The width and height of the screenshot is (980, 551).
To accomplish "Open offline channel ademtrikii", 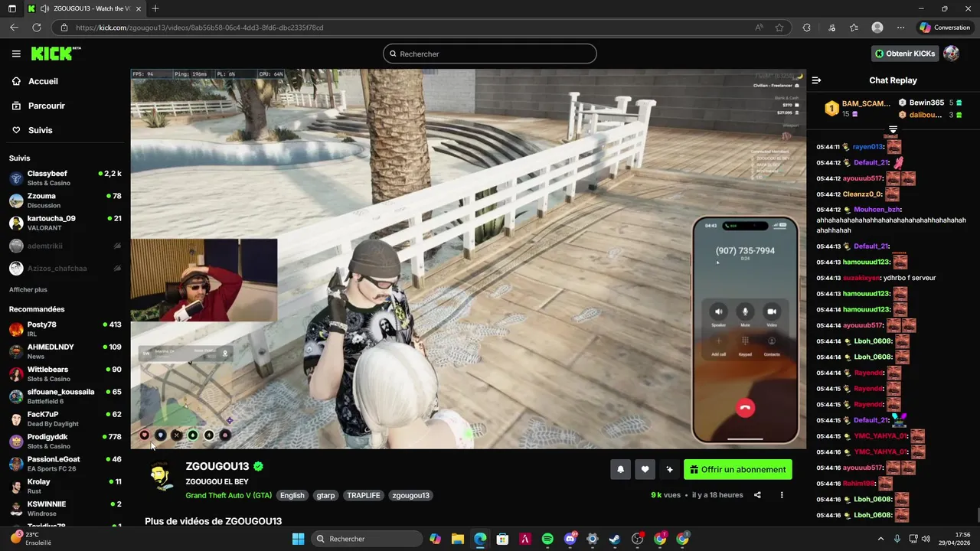I will (x=65, y=246).
